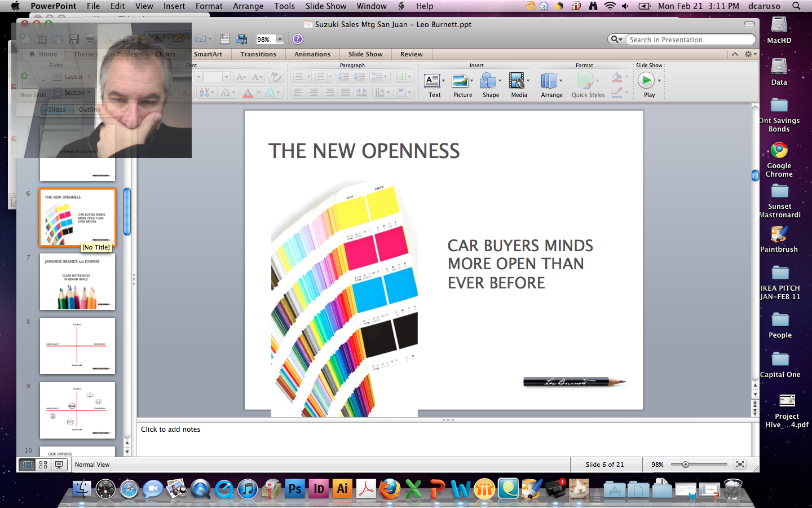Open the Arrange menu in menu bar
This screenshot has height=508, width=812.
pos(248,6)
